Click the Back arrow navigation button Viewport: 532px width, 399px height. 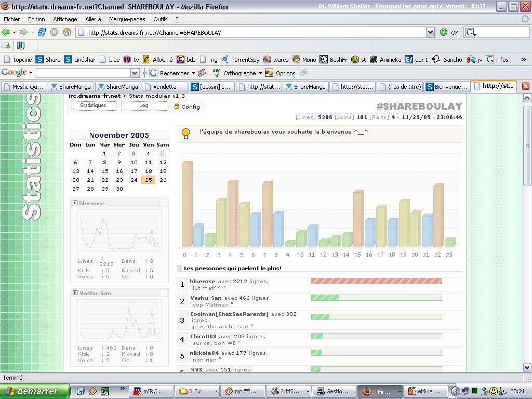[6, 32]
